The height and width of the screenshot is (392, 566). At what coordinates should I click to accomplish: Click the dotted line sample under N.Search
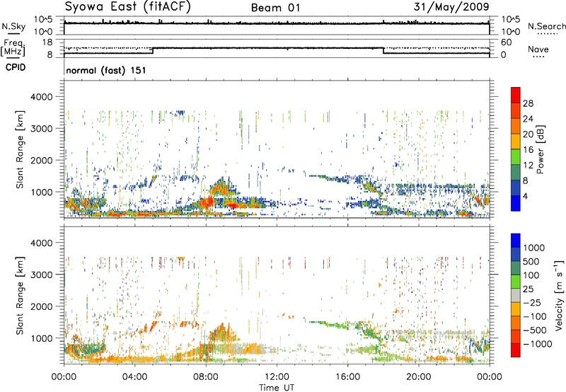point(547,34)
